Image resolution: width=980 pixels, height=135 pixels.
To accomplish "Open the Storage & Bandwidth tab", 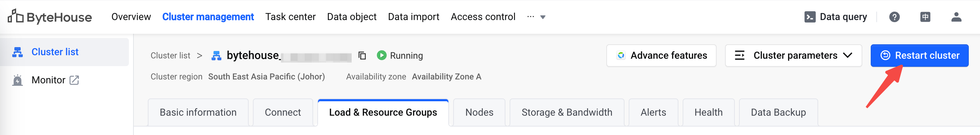I will [x=566, y=112].
